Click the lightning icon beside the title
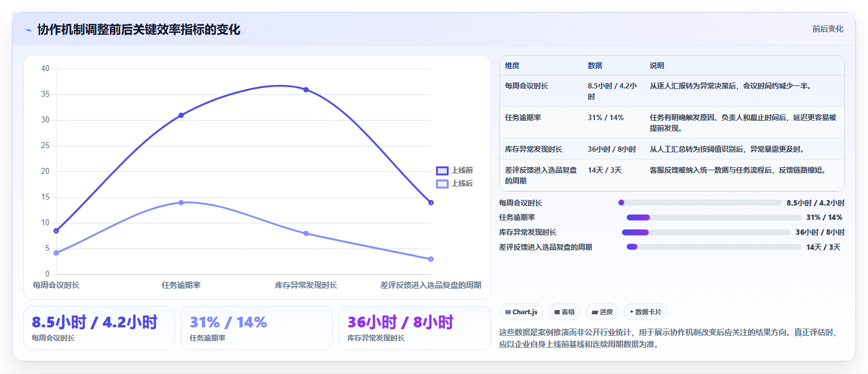This screenshot has width=868, height=374. point(28,30)
